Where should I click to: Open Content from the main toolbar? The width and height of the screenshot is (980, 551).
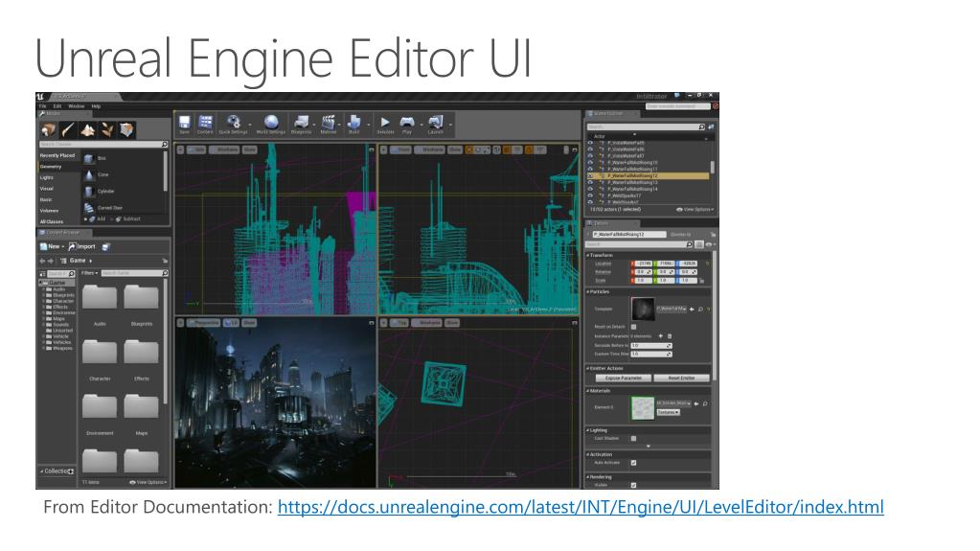click(205, 124)
